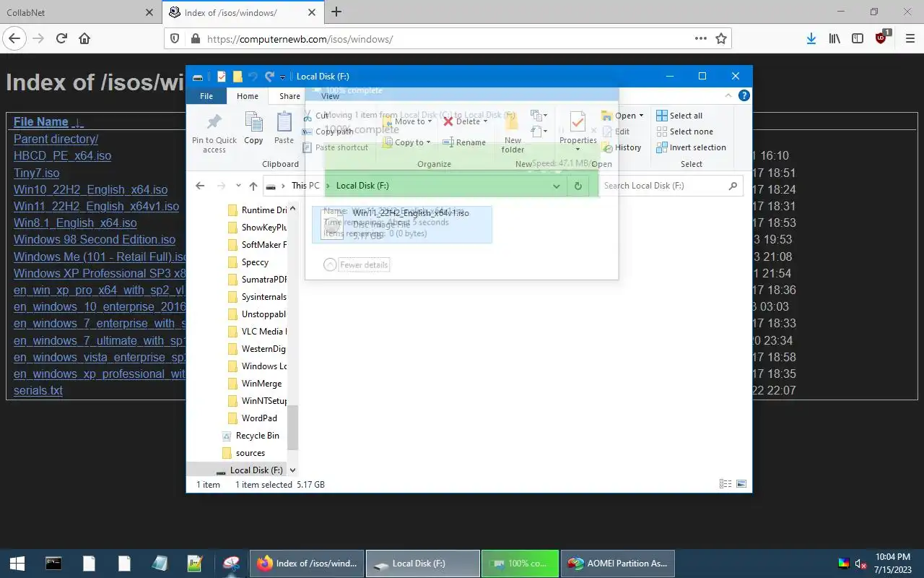The image size is (924, 578).
Task: Go to Firefox home page
Action: [x=84, y=39]
